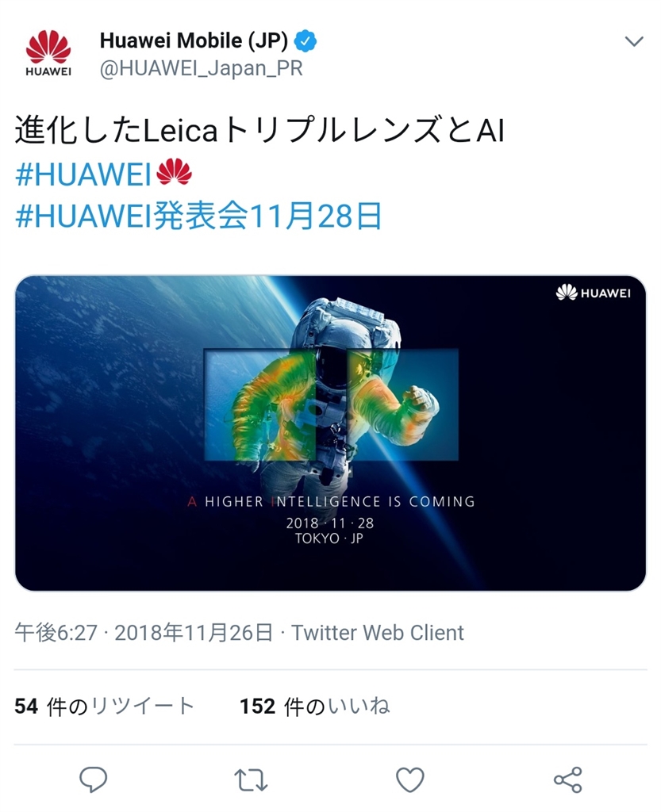Show the 54 件のリツイート list
661x812 pixels.
pos(104,707)
